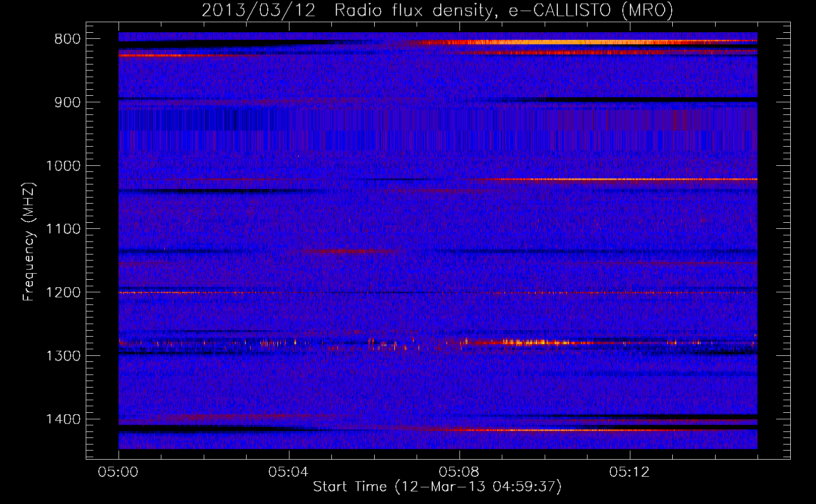Click the 1100 frequency tick label
This screenshot has height=504, width=816.
tap(63, 229)
